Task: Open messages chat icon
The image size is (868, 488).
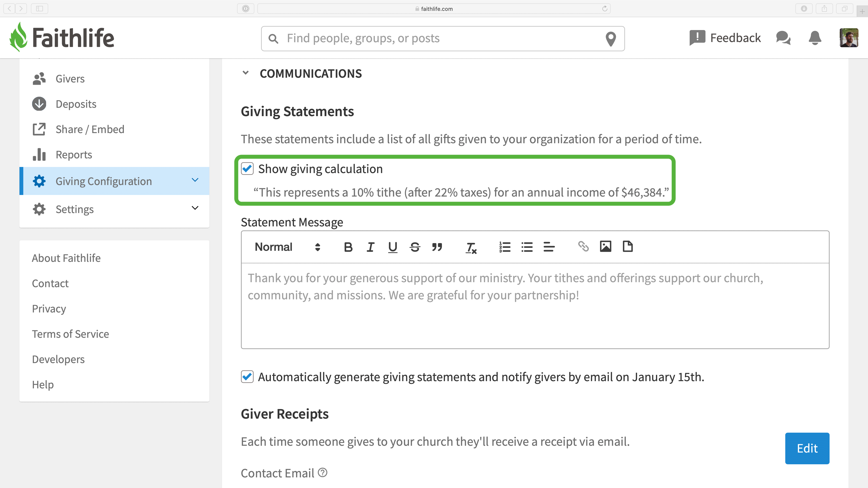Action: 783,38
